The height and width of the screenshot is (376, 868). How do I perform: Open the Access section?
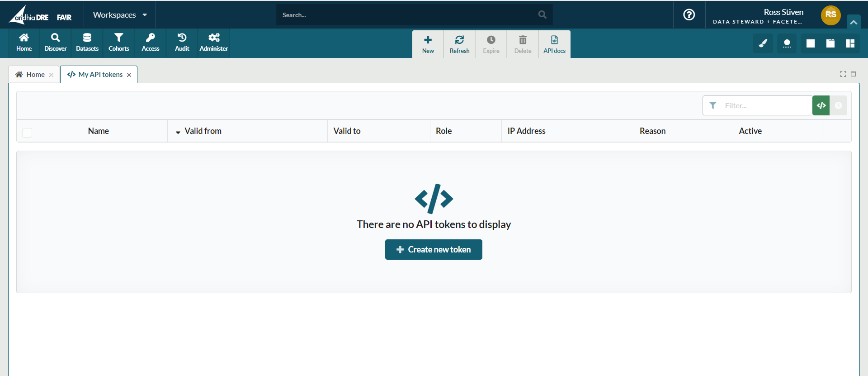(151, 43)
